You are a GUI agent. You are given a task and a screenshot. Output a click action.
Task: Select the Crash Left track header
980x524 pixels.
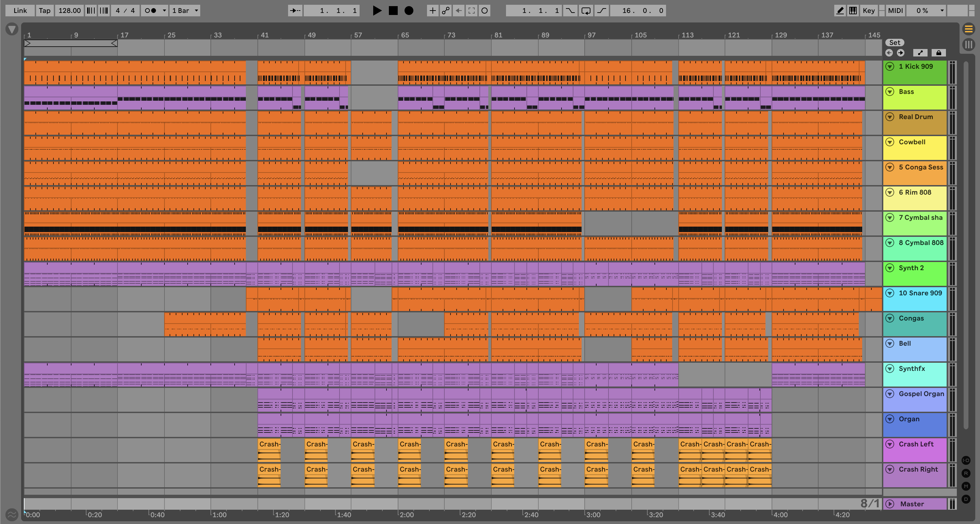pos(916,444)
